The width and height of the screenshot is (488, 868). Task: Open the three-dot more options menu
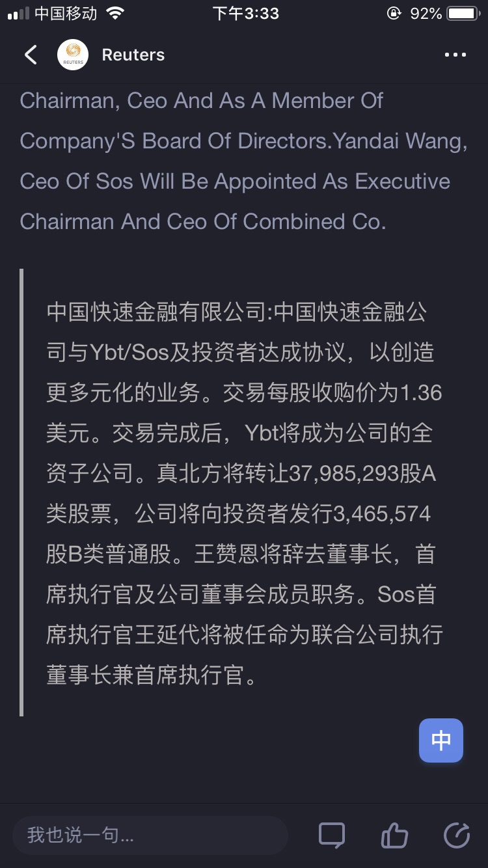(455, 55)
